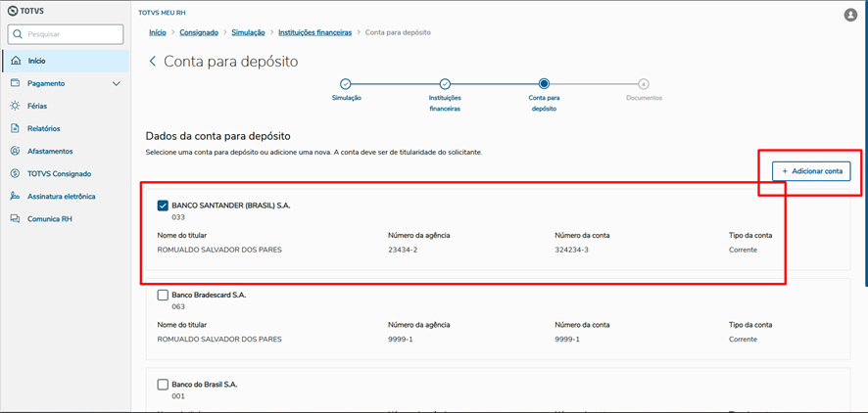
Task: Click the Instituições financeiras step circle
Action: pyautogui.click(x=445, y=84)
